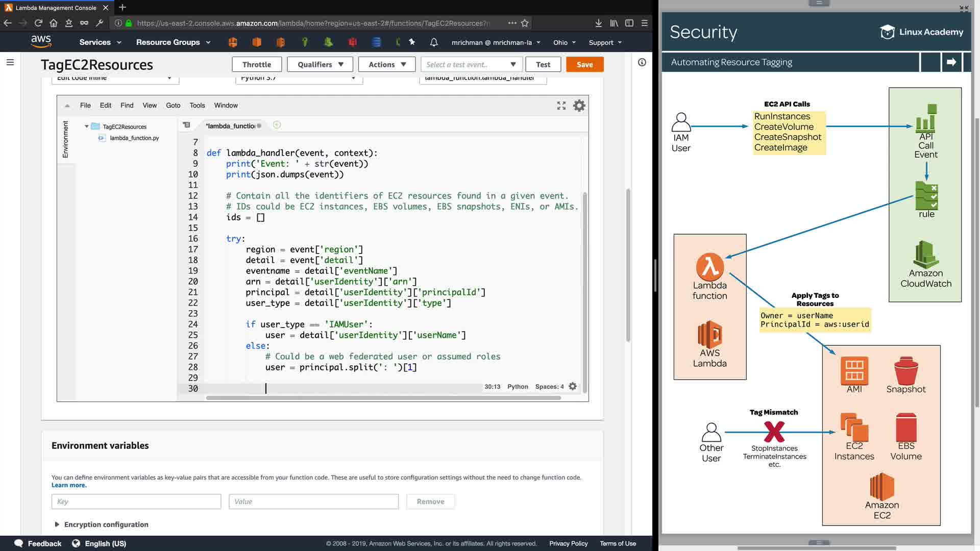
Task: Click the orange Save button
Action: pos(584,64)
